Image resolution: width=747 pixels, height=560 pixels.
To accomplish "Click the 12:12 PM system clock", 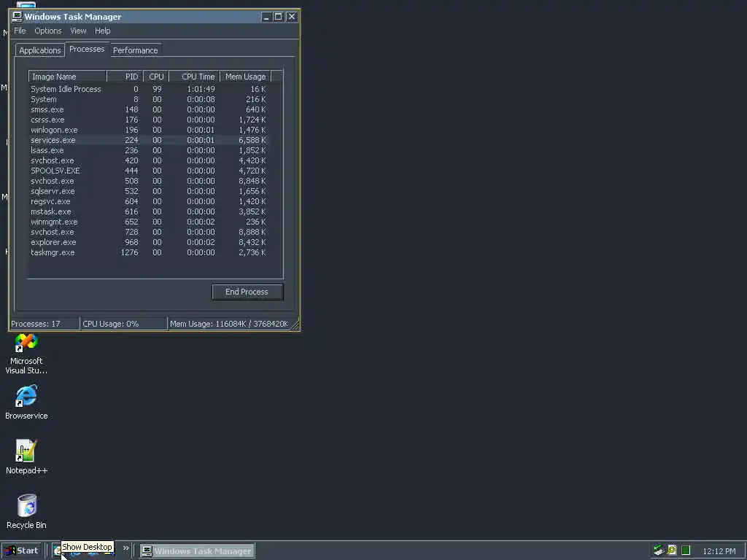I will (719, 551).
